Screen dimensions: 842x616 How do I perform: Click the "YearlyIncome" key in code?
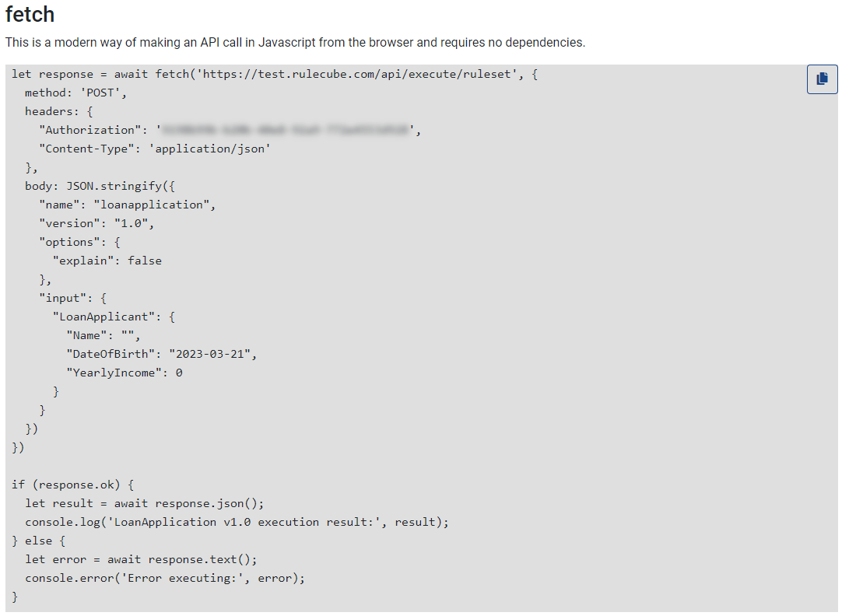[x=114, y=373]
